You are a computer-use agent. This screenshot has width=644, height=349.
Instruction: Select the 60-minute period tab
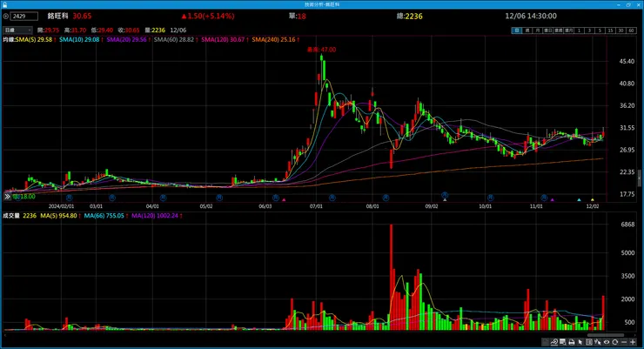tap(631, 30)
